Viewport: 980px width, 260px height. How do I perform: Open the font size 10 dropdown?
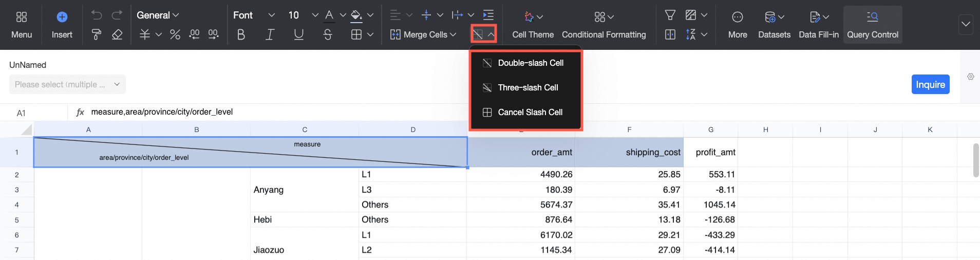(x=303, y=15)
